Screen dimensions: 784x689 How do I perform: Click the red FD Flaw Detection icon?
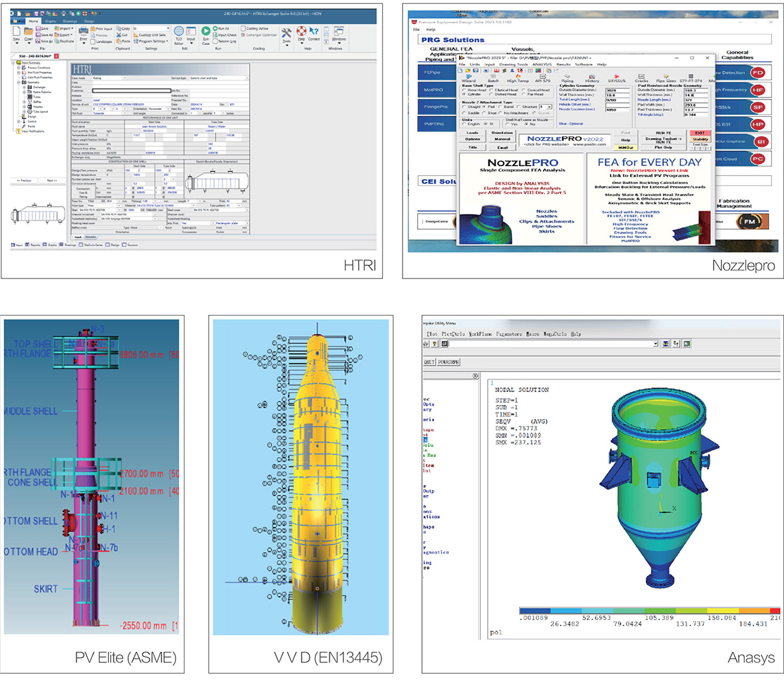click(757, 72)
